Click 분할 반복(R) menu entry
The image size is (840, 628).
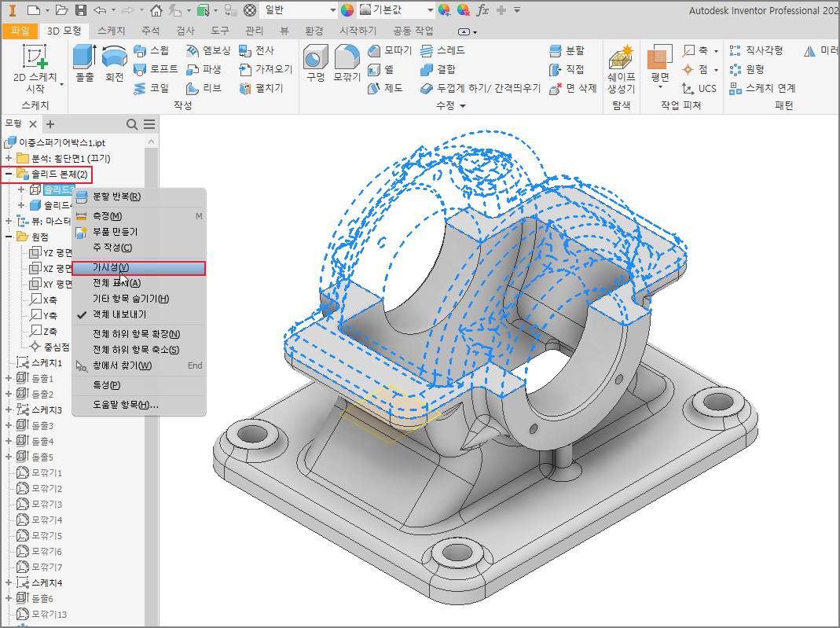click(139, 196)
